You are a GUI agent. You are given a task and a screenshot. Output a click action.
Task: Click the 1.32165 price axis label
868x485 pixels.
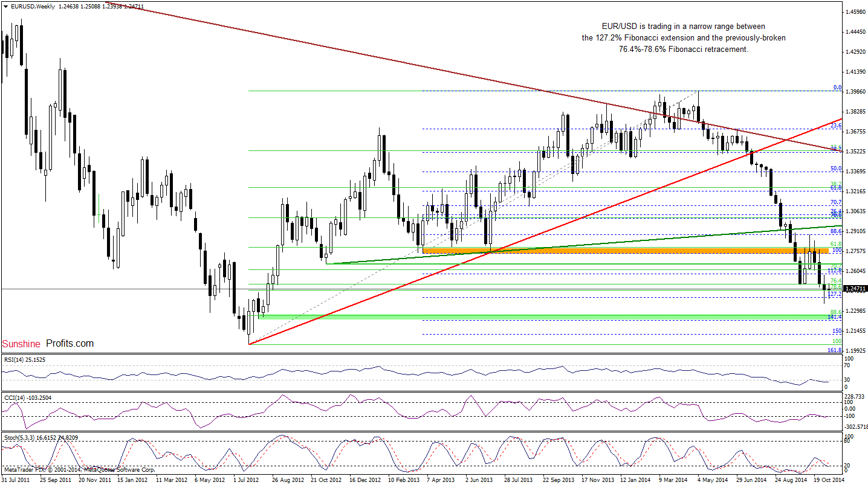855,191
